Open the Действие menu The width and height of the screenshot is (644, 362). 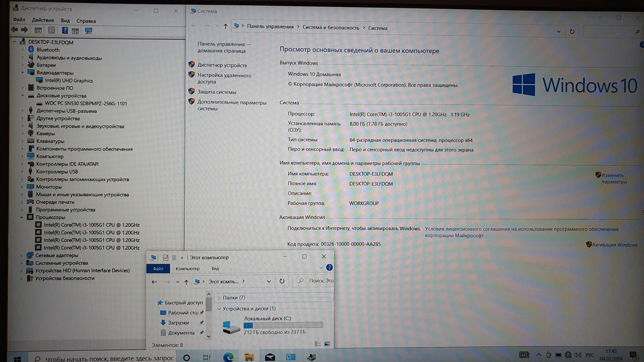pyautogui.click(x=43, y=20)
